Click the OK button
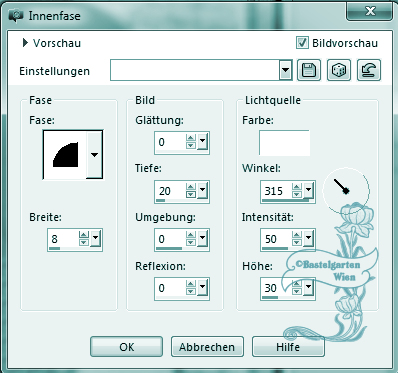 [127, 347]
